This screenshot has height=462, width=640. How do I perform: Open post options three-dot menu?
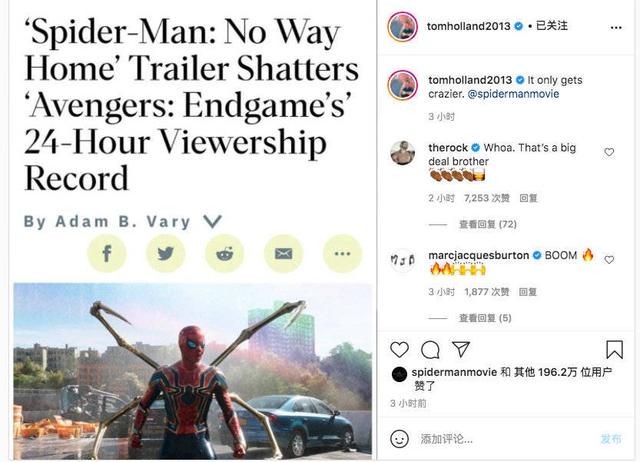pos(616,27)
